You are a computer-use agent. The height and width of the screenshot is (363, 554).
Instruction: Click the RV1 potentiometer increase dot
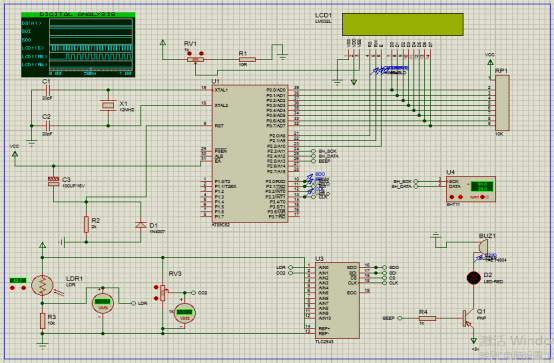(x=201, y=53)
